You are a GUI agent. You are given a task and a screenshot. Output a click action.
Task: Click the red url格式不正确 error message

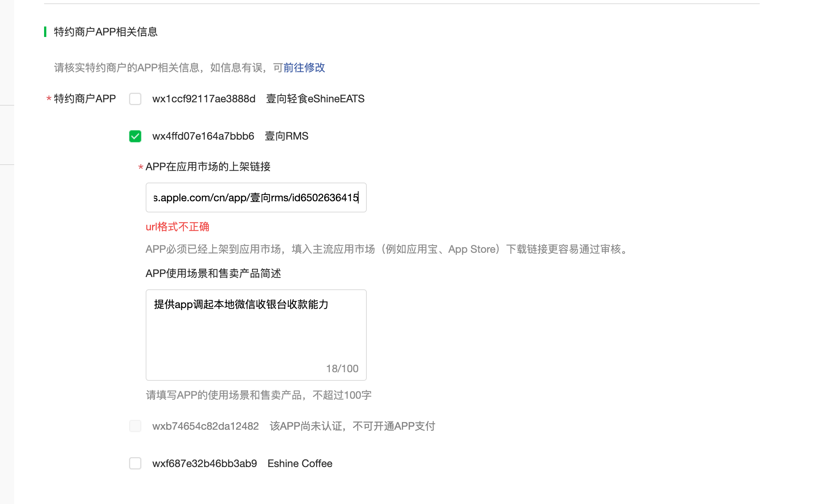(177, 227)
